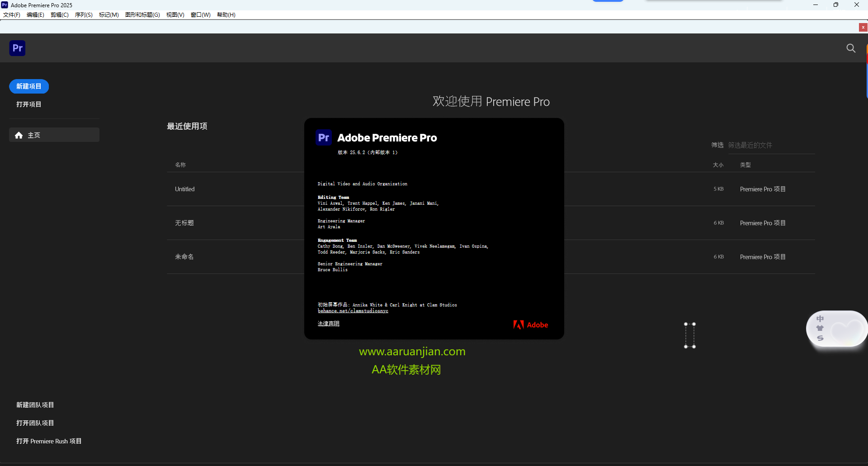
Task: Close the notification banner with the X
Action: (x=863, y=27)
